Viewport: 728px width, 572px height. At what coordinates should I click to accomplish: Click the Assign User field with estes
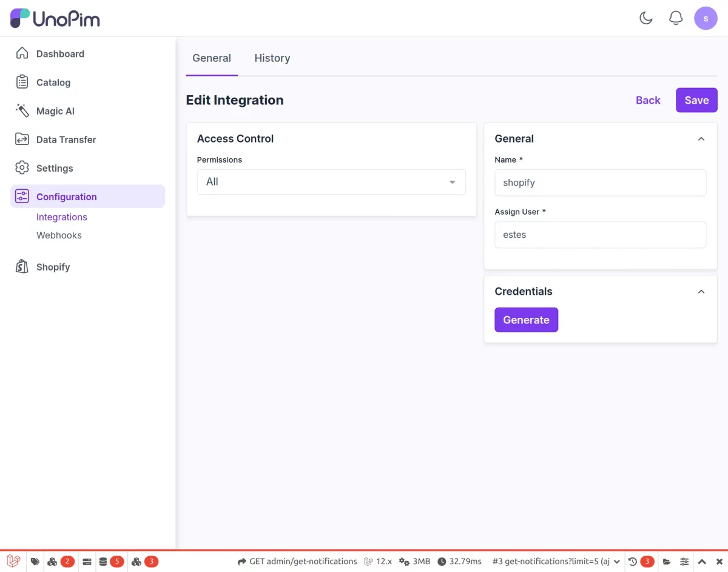(x=600, y=235)
